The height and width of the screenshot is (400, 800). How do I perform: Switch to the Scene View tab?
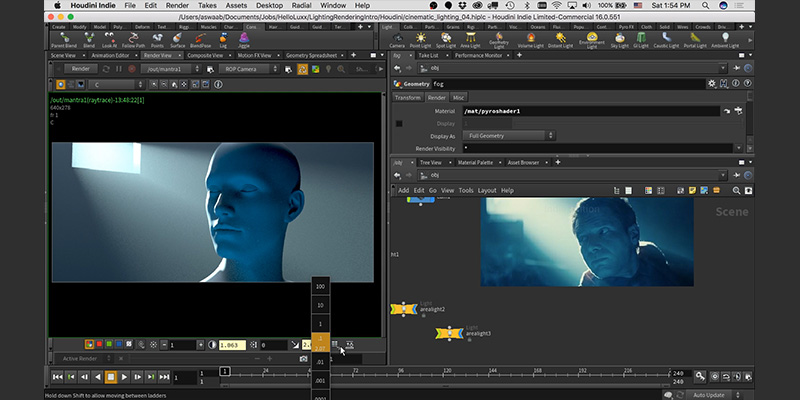(63, 55)
